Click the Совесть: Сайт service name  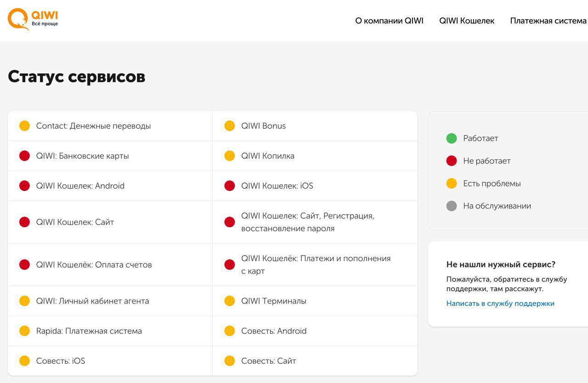[269, 361]
